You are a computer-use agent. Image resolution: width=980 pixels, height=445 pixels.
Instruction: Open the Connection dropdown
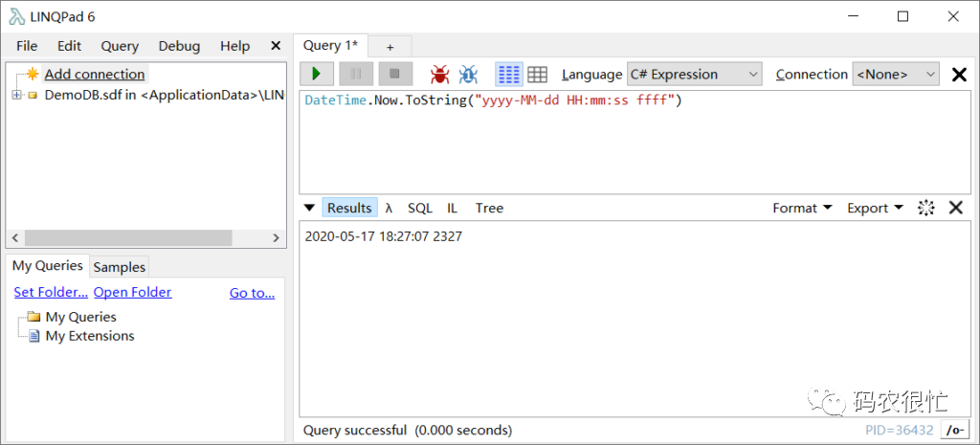(x=896, y=75)
